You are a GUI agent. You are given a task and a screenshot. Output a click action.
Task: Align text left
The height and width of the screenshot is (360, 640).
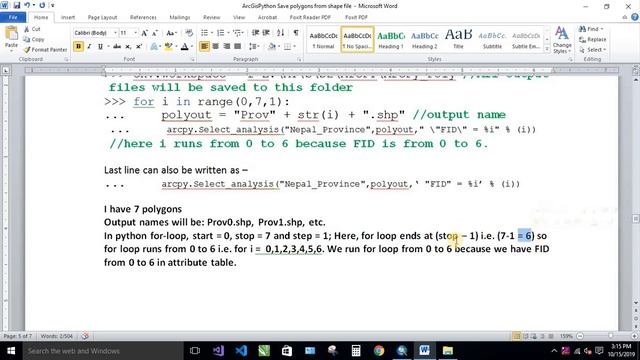[x=204, y=47]
